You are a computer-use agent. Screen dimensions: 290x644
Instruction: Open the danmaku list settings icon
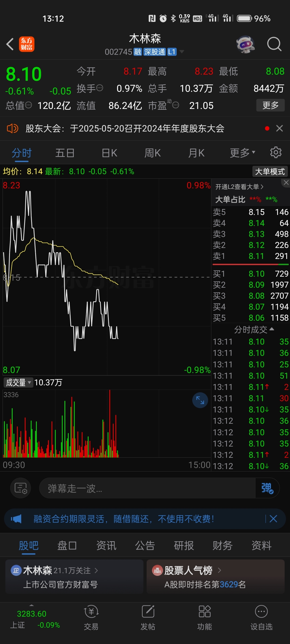click(21, 488)
